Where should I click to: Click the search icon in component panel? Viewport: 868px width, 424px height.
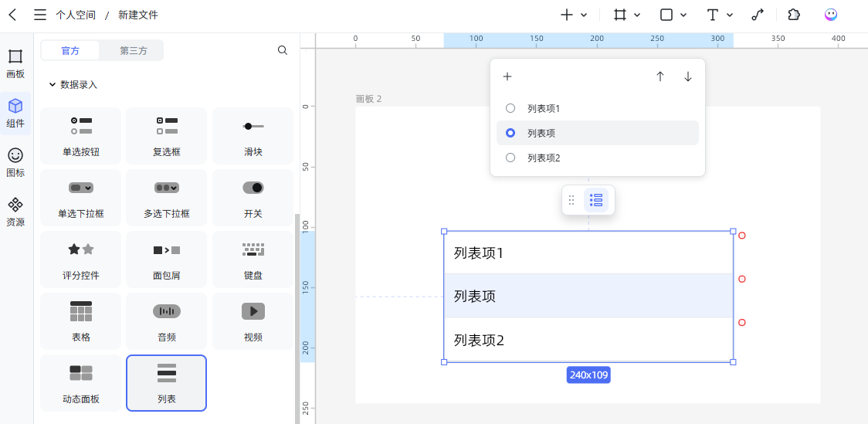283,50
